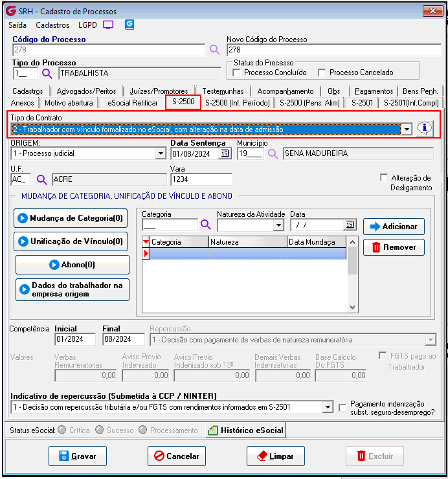Click Competência Final field
The width and height of the screenshot is (448, 479).
pyautogui.click(x=124, y=339)
